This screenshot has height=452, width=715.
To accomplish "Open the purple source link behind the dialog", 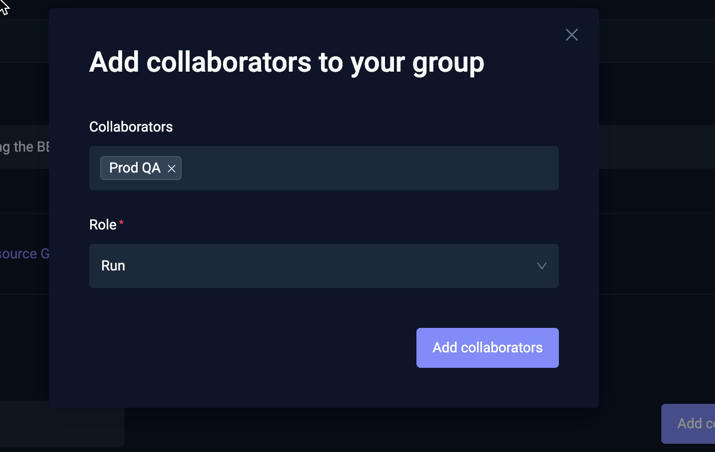I will (x=24, y=254).
